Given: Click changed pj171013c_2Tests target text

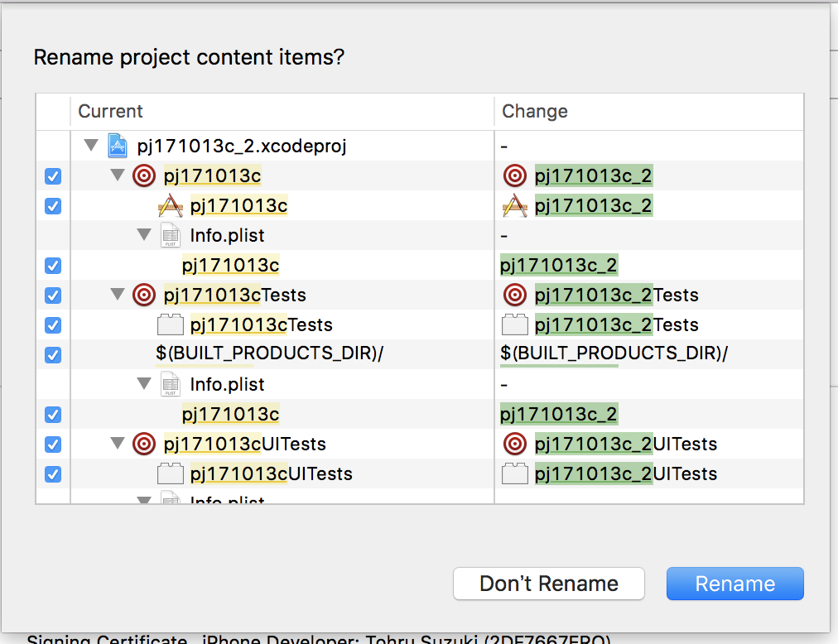Looking at the screenshot, I should (x=617, y=295).
